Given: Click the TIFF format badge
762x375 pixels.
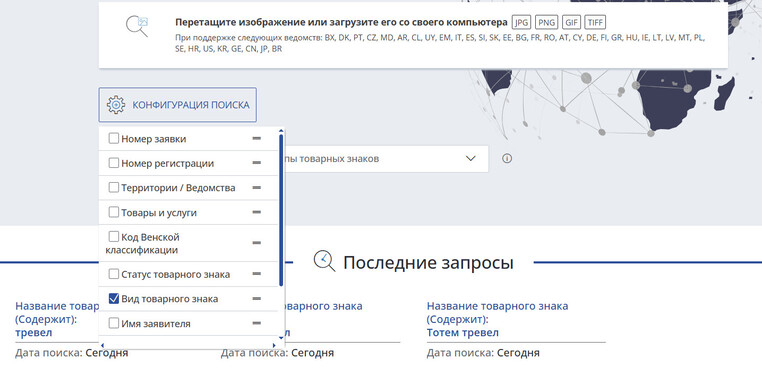Looking at the screenshot, I should click(x=595, y=22).
